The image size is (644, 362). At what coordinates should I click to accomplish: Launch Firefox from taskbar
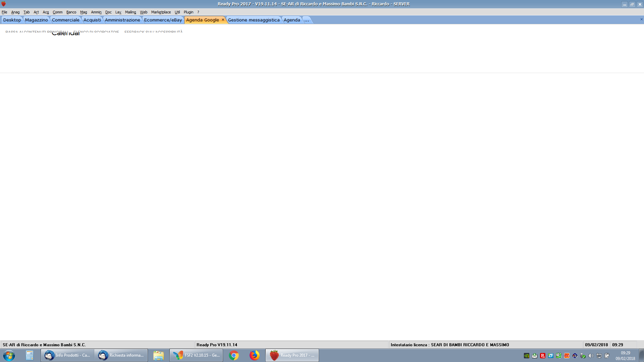click(254, 355)
